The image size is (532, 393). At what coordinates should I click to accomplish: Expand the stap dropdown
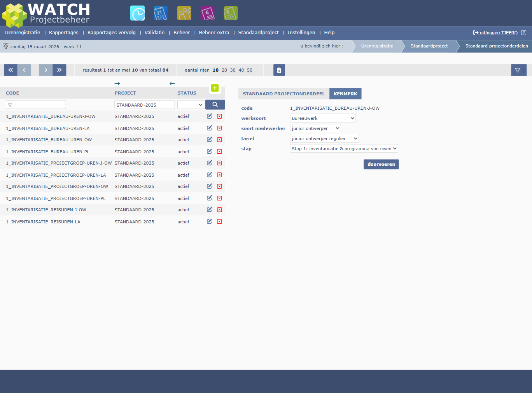(344, 149)
